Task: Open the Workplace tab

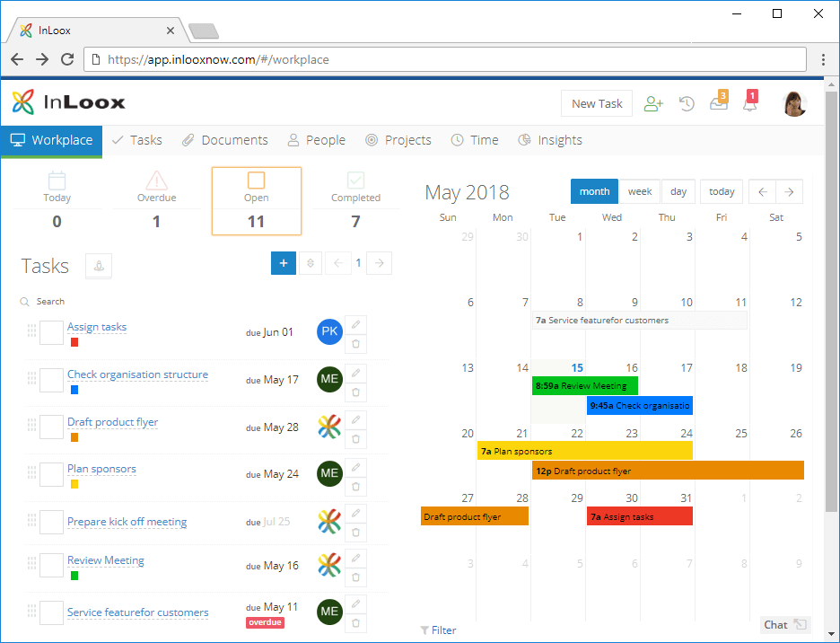Action: 51,140
